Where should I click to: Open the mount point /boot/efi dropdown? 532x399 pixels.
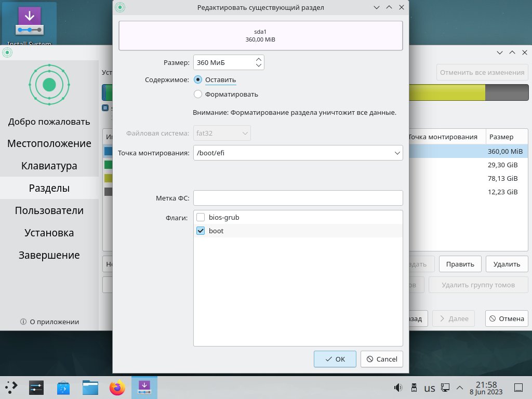pyautogui.click(x=298, y=153)
